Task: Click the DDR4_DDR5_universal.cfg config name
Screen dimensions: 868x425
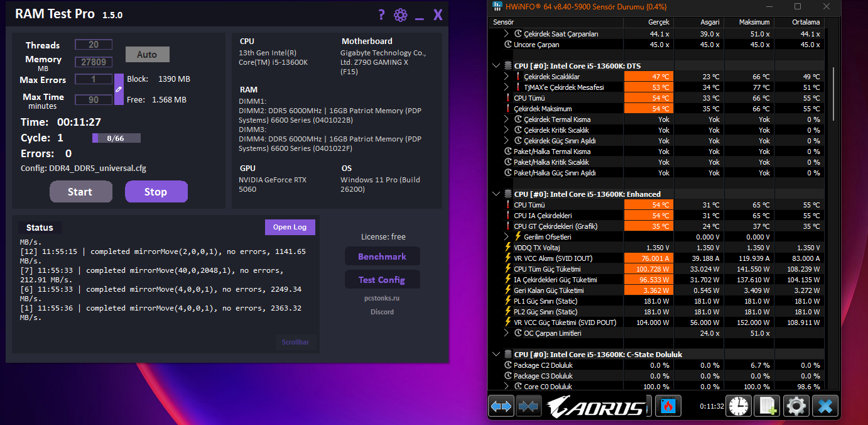Action: coord(97,168)
